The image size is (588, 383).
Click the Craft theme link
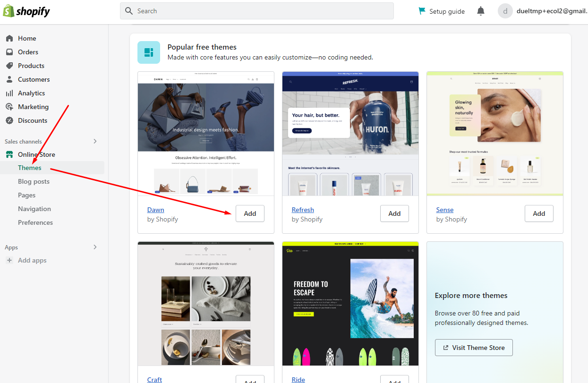point(154,380)
